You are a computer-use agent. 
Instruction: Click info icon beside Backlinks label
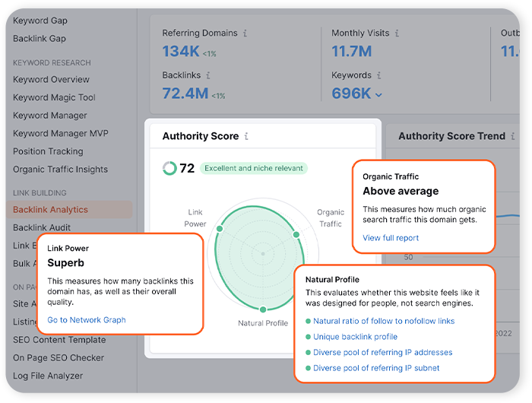pos(208,75)
